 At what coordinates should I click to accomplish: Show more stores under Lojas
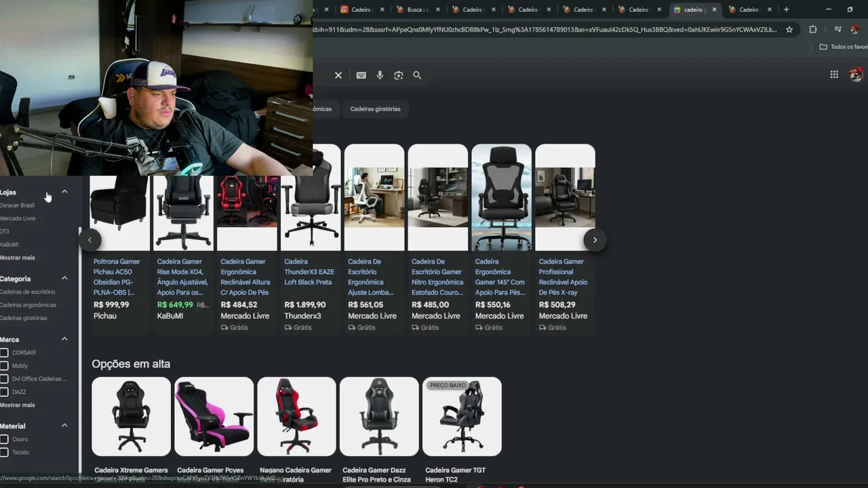coord(17,258)
